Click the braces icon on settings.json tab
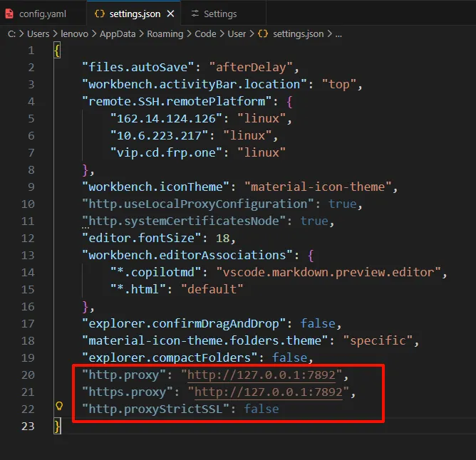Image resolution: width=476 pixels, height=460 pixels. point(99,14)
